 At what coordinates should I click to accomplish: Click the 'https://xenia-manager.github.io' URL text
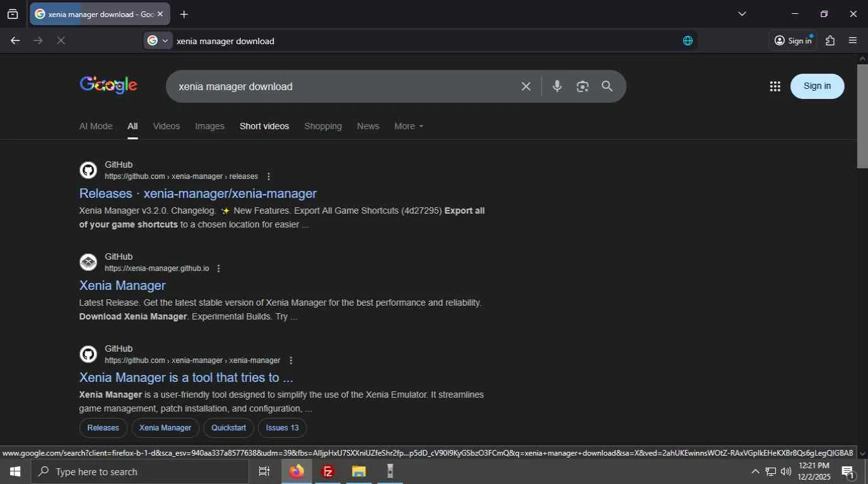tap(157, 268)
